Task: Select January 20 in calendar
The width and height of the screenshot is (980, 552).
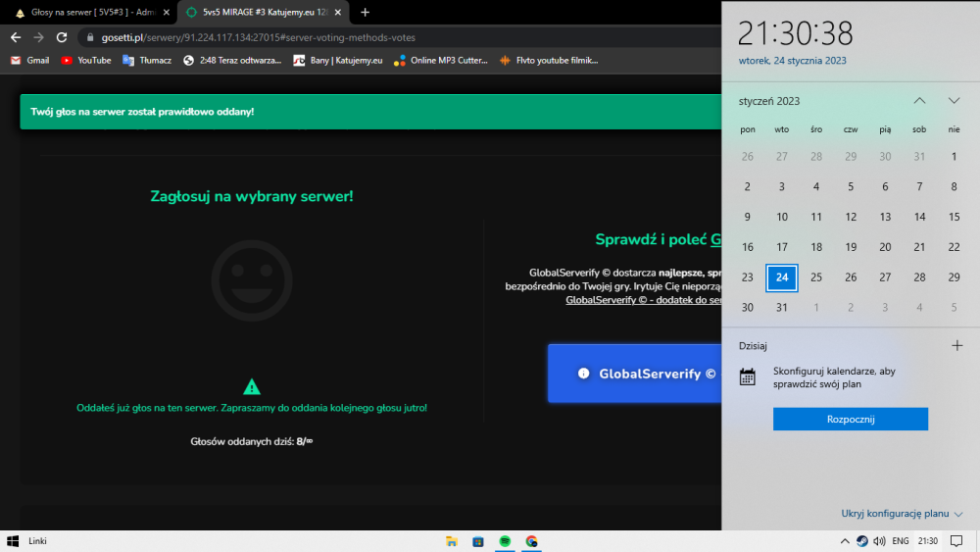Action: pyautogui.click(x=885, y=247)
